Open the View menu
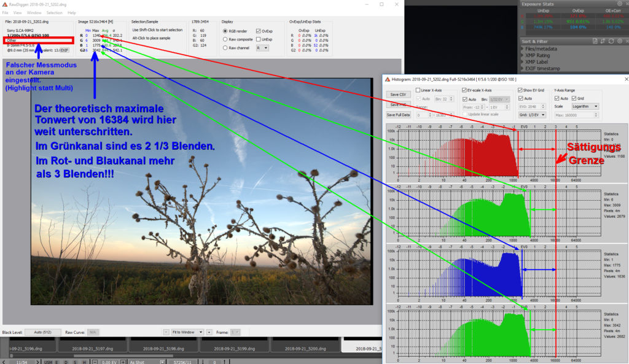 [x=17, y=12]
